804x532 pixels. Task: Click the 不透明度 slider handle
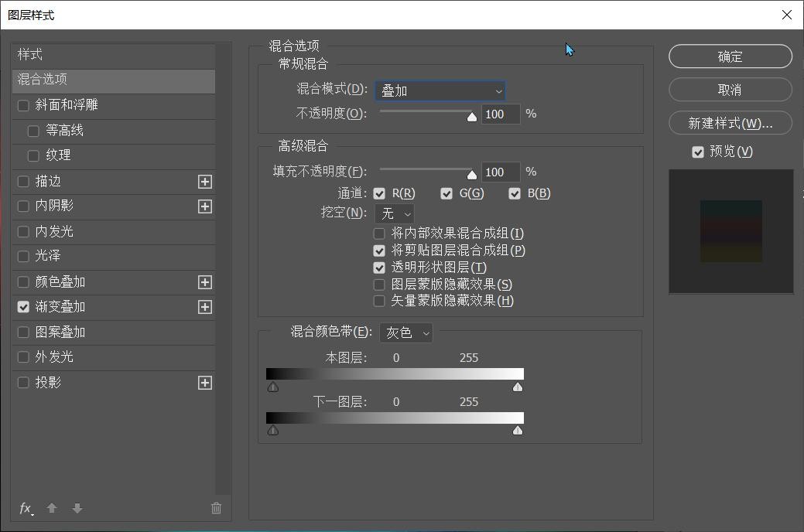[x=472, y=116]
